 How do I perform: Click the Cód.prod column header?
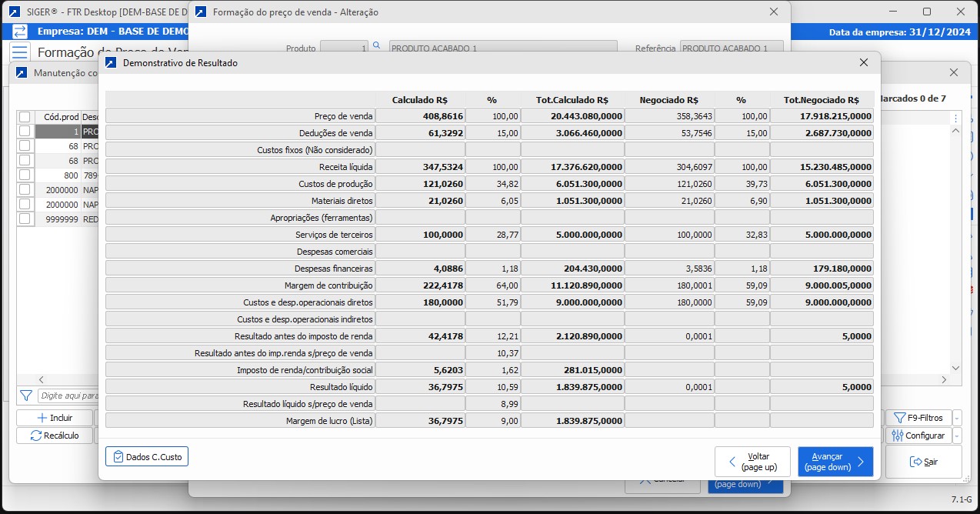[x=61, y=117]
